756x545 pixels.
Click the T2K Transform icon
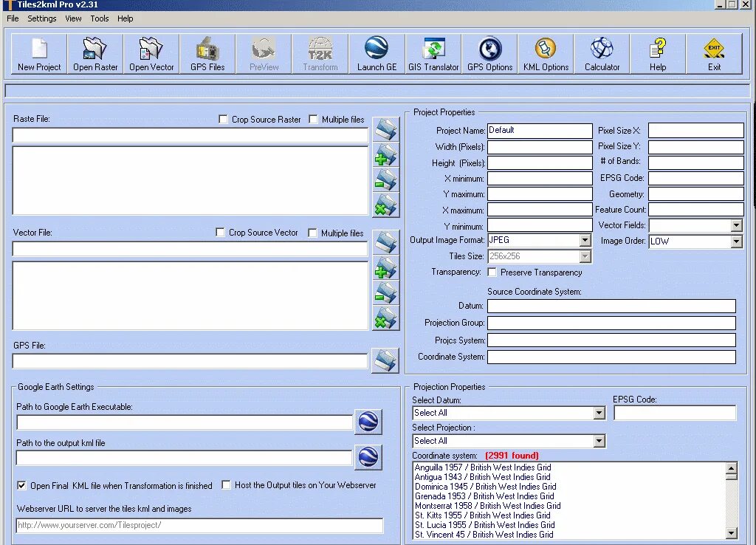tap(320, 53)
